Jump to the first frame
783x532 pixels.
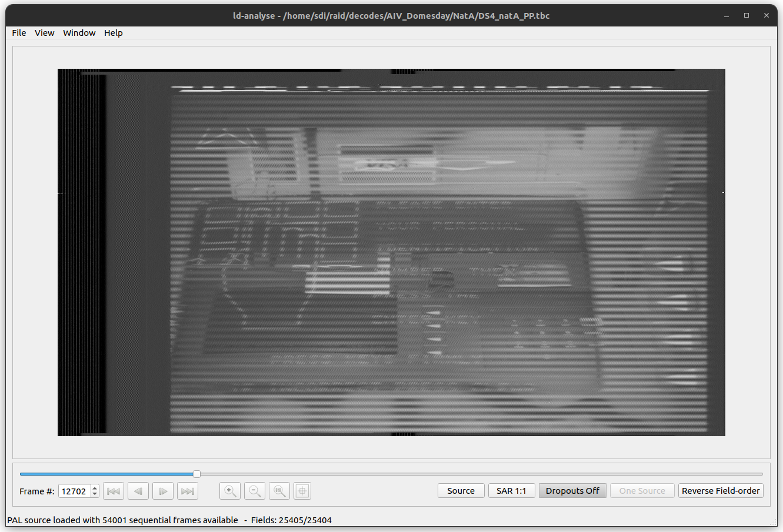114,491
